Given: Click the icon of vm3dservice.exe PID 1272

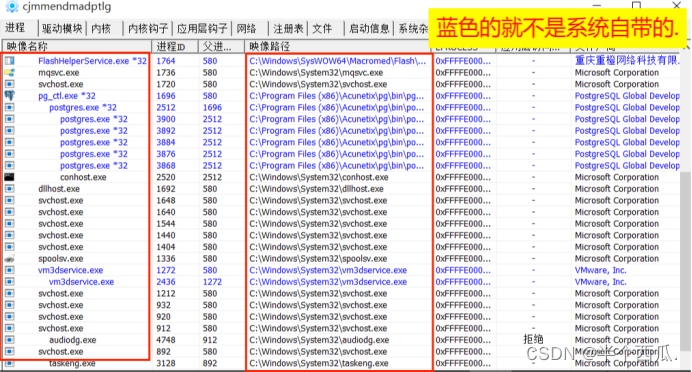Looking at the screenshot, I should click(x=9, y=270).
